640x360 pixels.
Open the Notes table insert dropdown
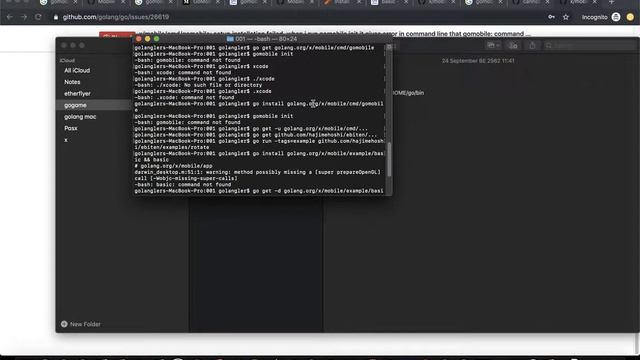pos(493,45)
